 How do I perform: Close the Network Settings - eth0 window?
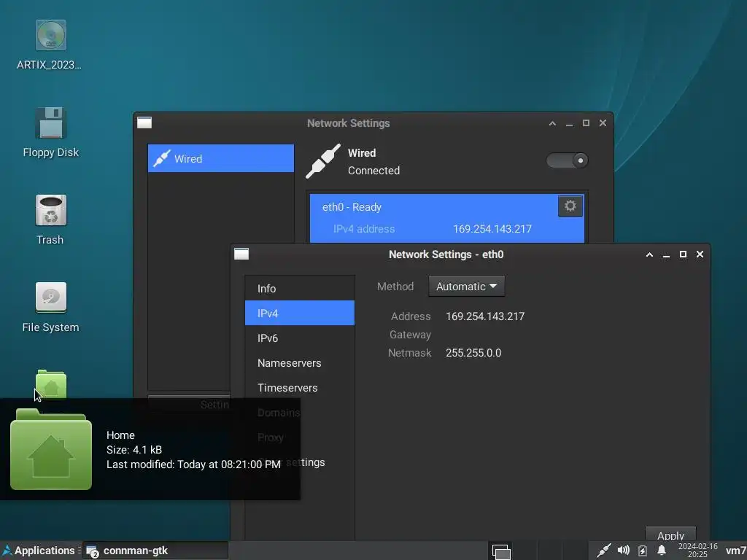click(x=700, y=254)
